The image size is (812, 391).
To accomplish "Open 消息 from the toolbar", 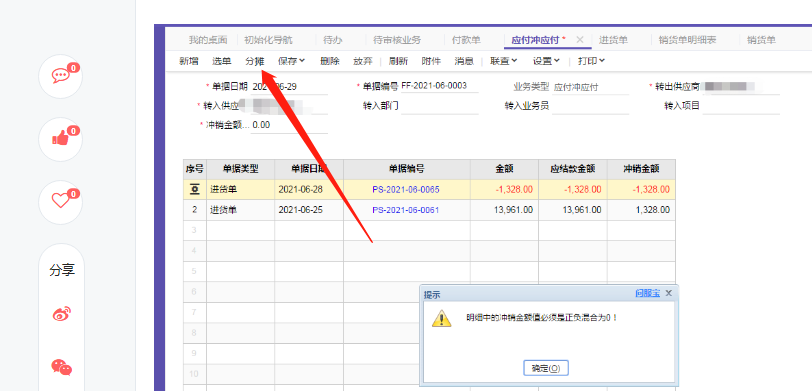I will tap(464, 61).
